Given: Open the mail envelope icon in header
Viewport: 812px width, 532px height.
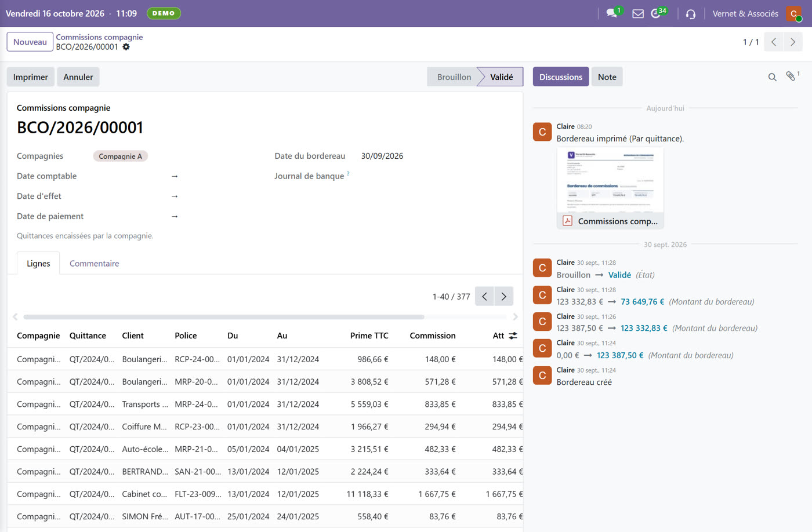Looking at the screenshot, I should pos(638,13).
